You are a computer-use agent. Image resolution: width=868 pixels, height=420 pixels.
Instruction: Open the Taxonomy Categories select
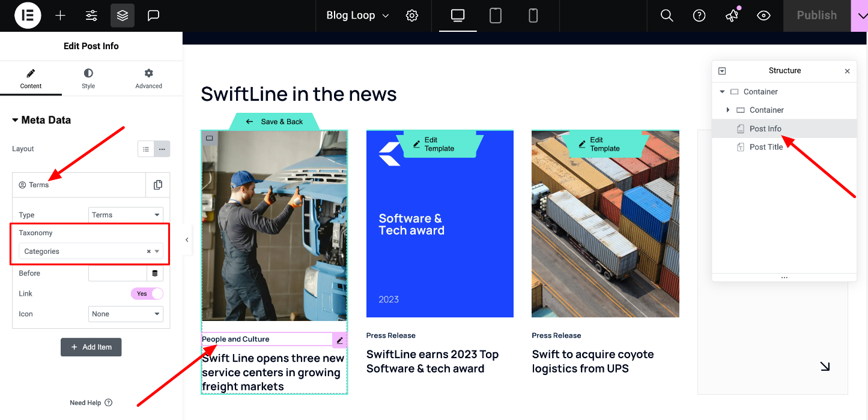pos(91,251)
